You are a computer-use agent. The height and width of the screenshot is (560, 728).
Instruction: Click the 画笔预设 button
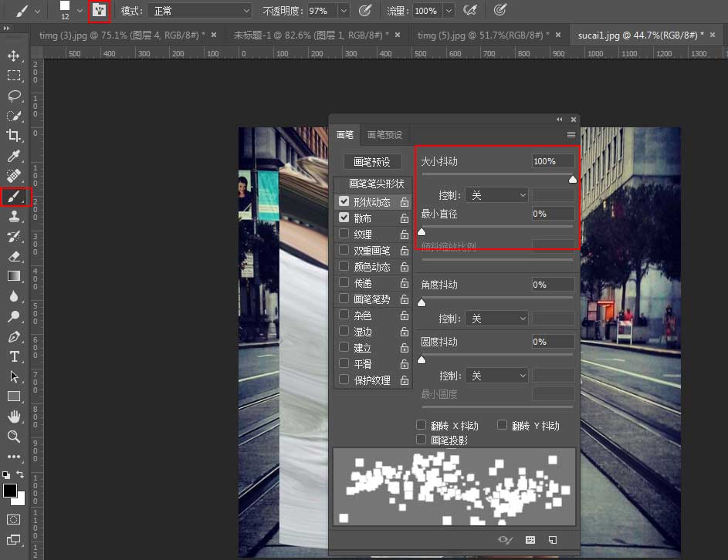(372, 162)
